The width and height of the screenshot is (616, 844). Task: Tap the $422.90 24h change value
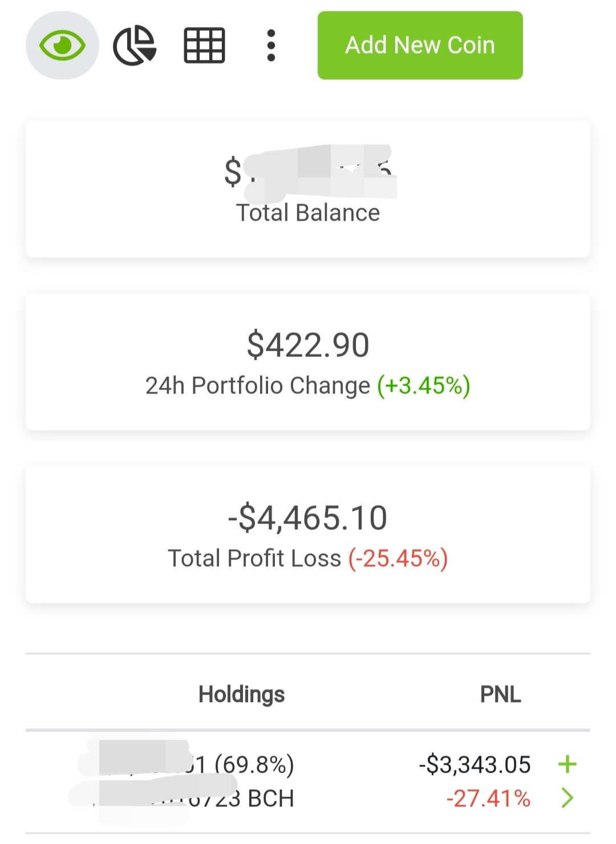tap(308, 345)
